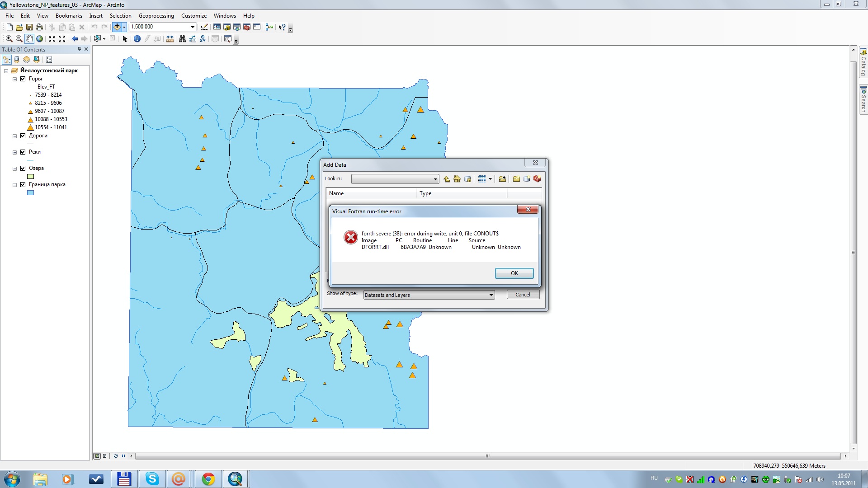
Task: Collapse the Дороги layer legend
Action: [14, 136]
